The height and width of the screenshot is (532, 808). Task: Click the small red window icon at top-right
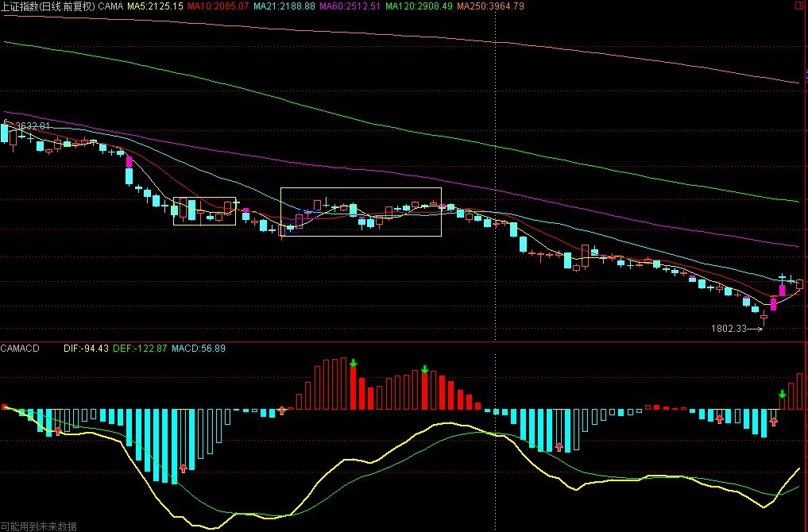point(798,6)
